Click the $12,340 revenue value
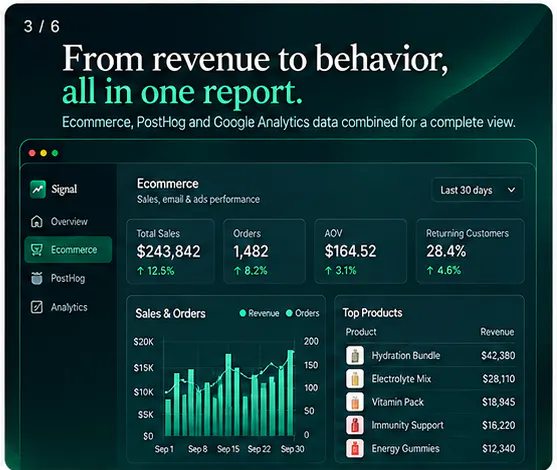This screenshot has width=557, height=470. (498, 448)
